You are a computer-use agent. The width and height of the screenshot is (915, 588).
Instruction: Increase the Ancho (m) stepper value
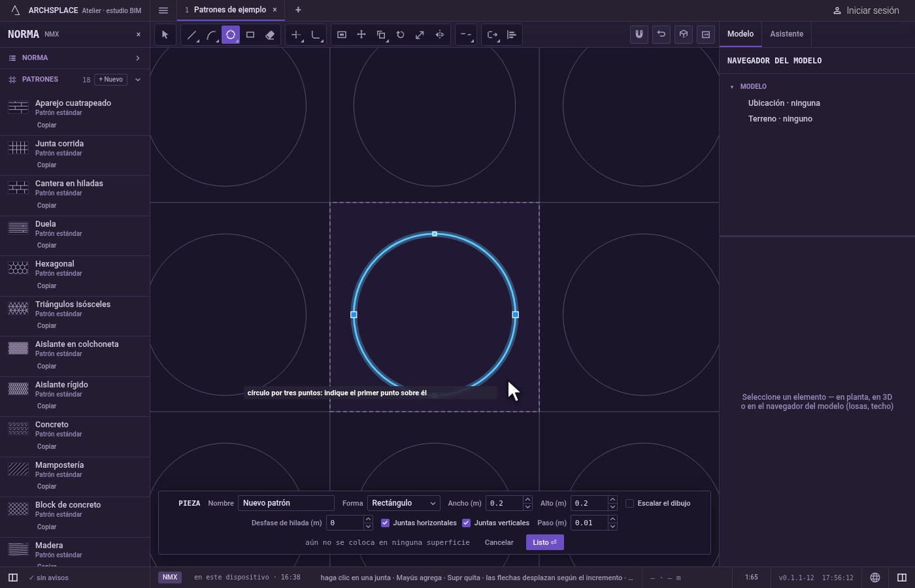coord(527,500)
